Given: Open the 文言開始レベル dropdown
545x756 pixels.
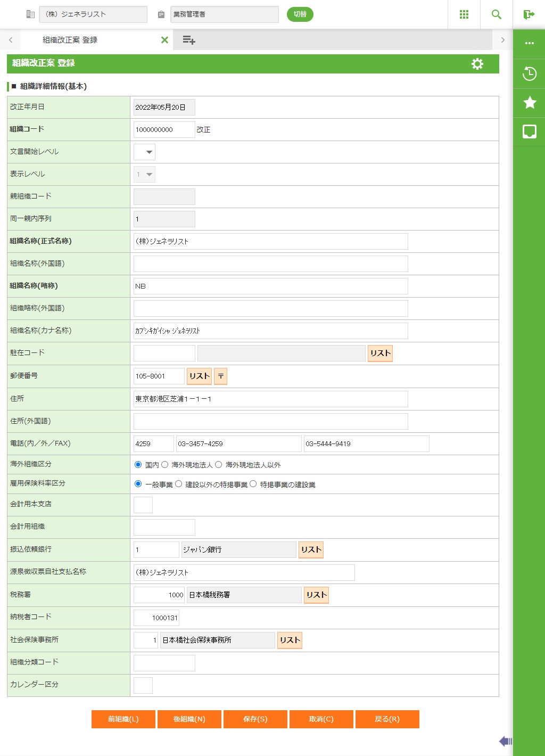Looking at the screenshot, I should [144, 152].
